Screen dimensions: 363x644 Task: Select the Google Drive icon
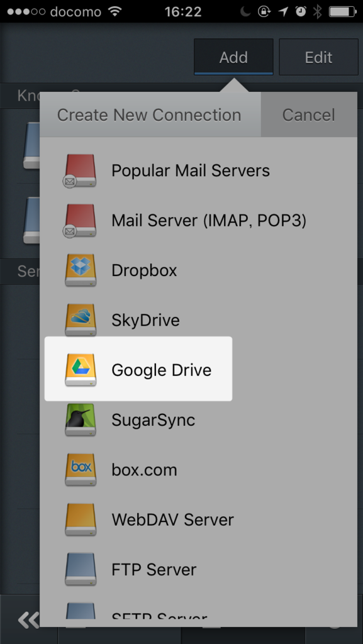tap(81, 370)
